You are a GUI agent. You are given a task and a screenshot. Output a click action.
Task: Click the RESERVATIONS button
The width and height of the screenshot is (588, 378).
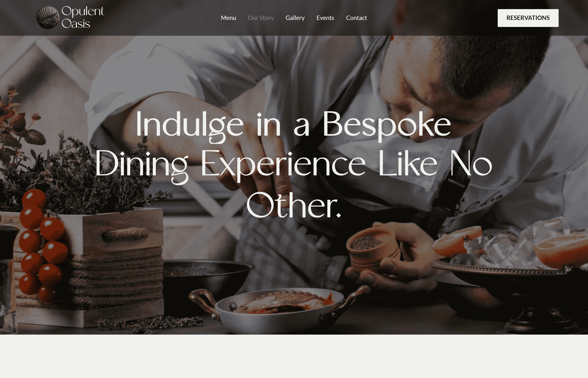coord(528,18)
